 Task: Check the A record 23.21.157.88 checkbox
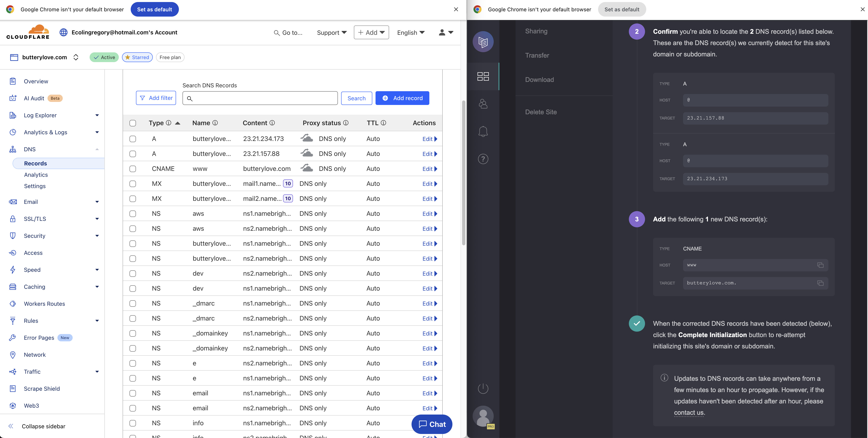pos(133,154)
